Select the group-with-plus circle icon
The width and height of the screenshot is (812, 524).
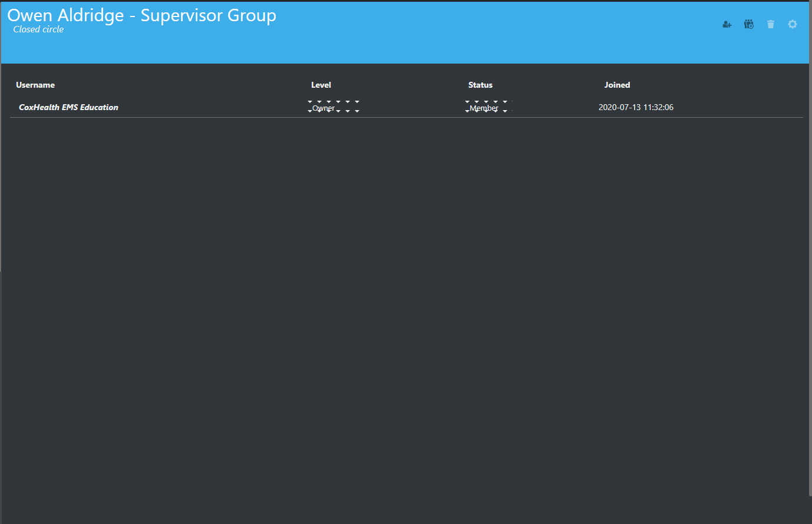(748, 24)
